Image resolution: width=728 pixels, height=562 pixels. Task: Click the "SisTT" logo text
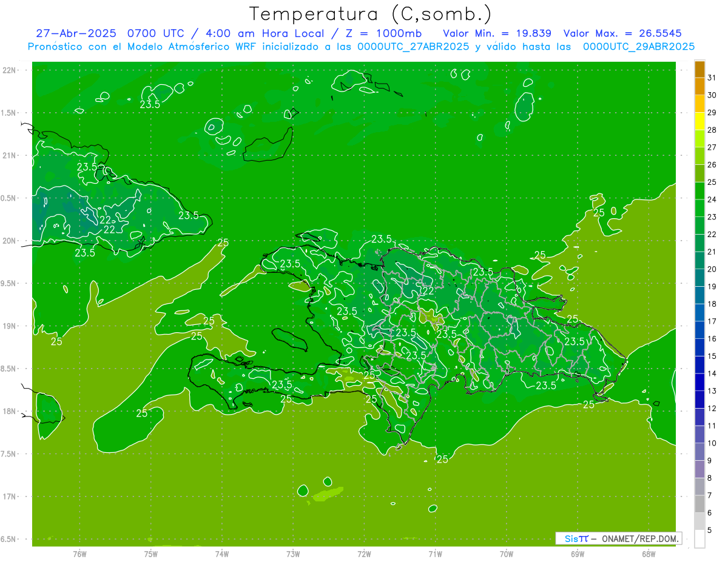(576, 538)
